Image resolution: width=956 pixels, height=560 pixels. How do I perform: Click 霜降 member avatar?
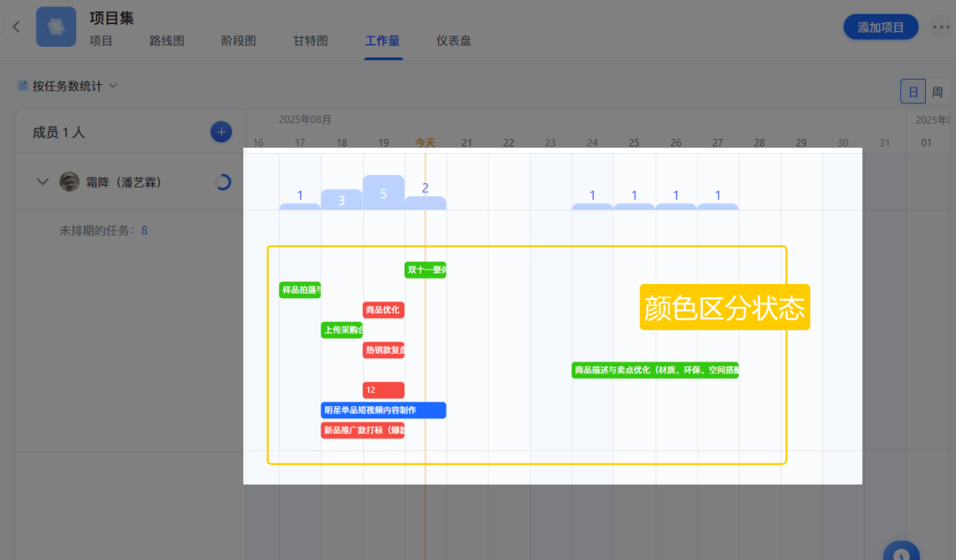(69, 181)
